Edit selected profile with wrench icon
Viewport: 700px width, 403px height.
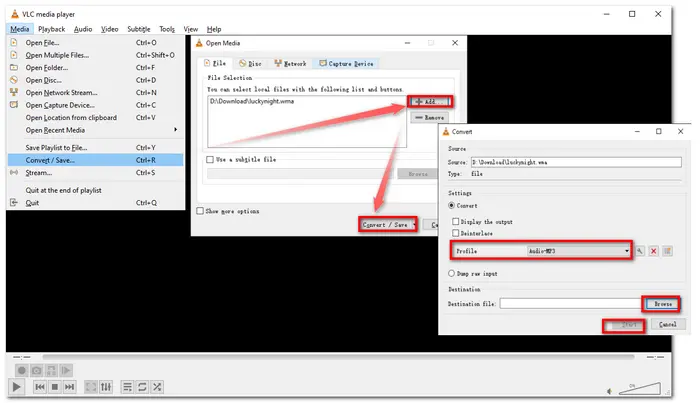click(640, 251)
